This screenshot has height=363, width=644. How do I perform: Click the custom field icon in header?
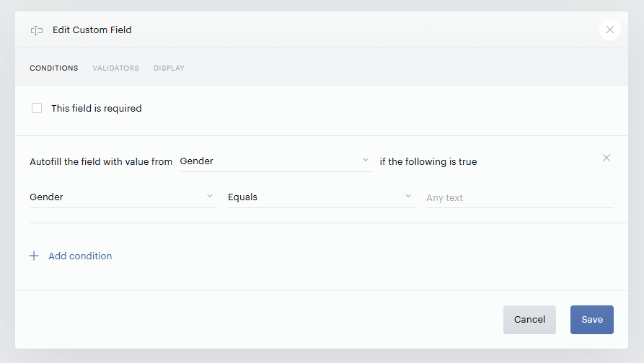37,30
